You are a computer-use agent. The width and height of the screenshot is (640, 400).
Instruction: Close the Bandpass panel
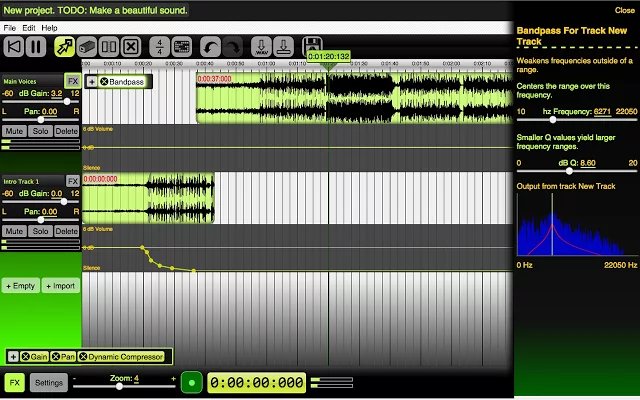pyautogui.click(x=624, y=10)
